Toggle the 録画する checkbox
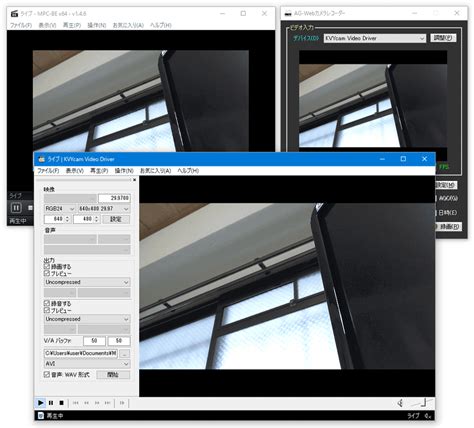 (47, 266)
